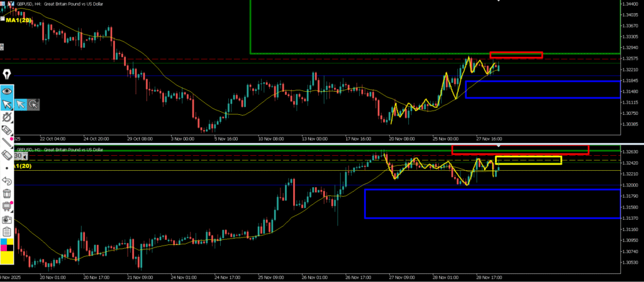Click the pen nib logo icon
Image resolution: width=644 pixels, height=282 pixels.
click(x=7, y=75)
